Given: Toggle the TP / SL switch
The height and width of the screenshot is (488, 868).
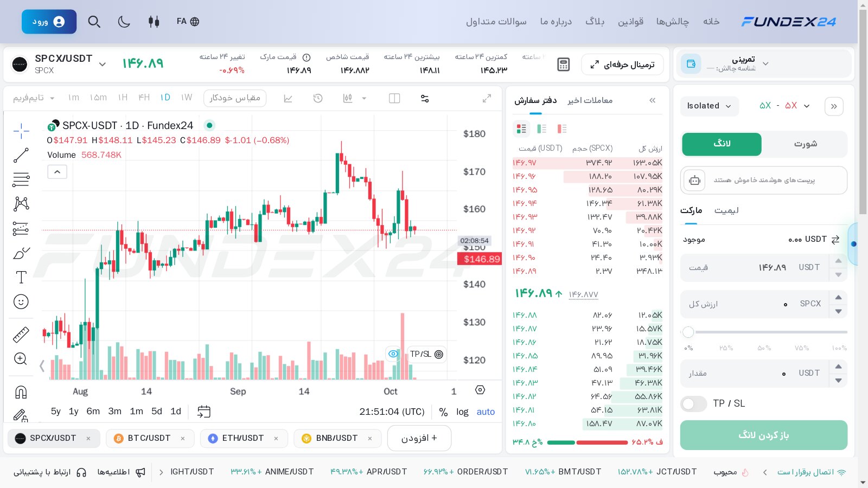Looking at the screenshot, I should tap(693, 403).
